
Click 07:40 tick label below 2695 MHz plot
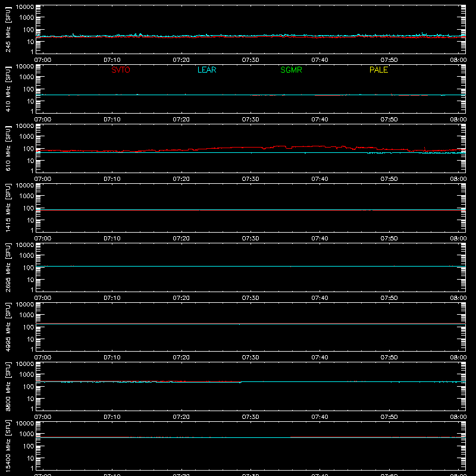[320, 298]
